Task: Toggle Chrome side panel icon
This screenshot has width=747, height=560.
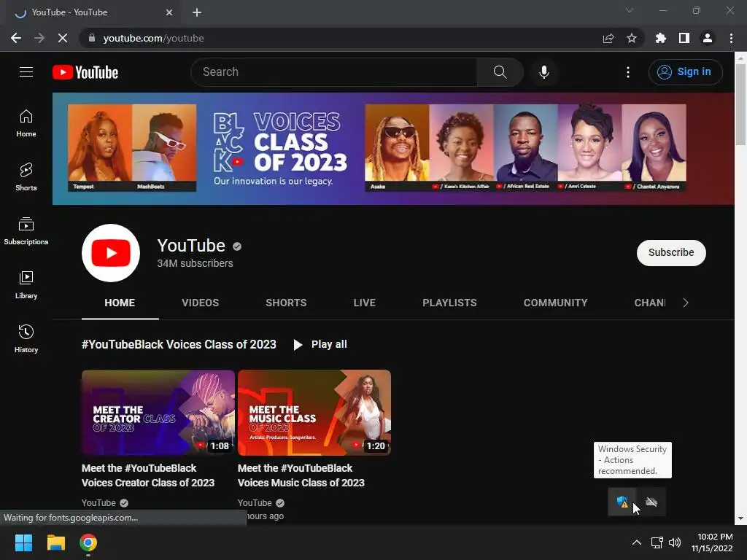Action: click(x=684, y=38)
